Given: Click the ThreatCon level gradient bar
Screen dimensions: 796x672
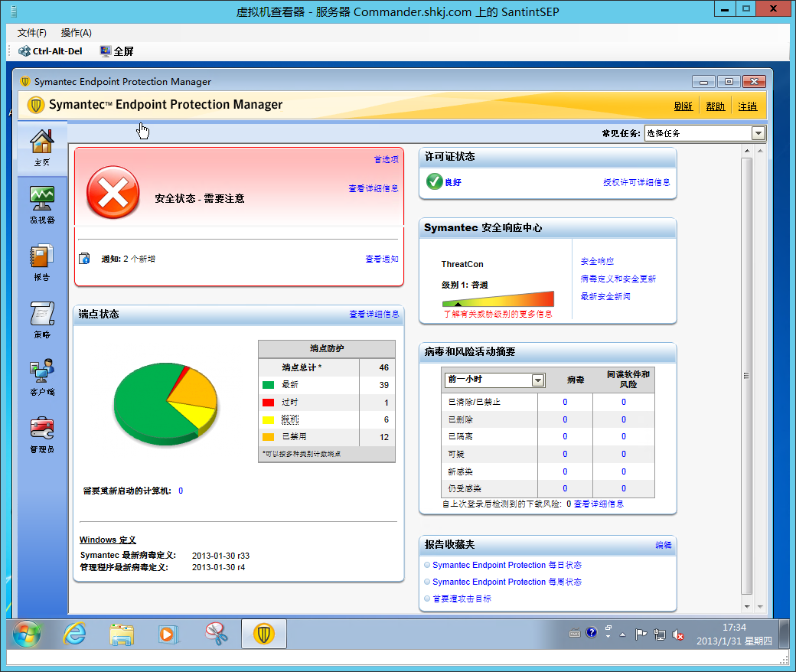Looking at the screenshot, I should 498,299.
